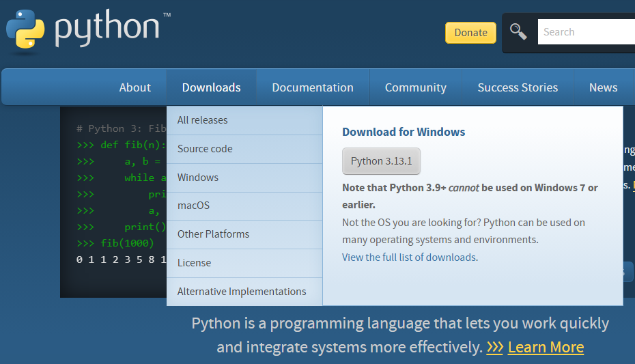635x364 pixels.
Task: Open the About navigation menu
Action: (135, 87)
